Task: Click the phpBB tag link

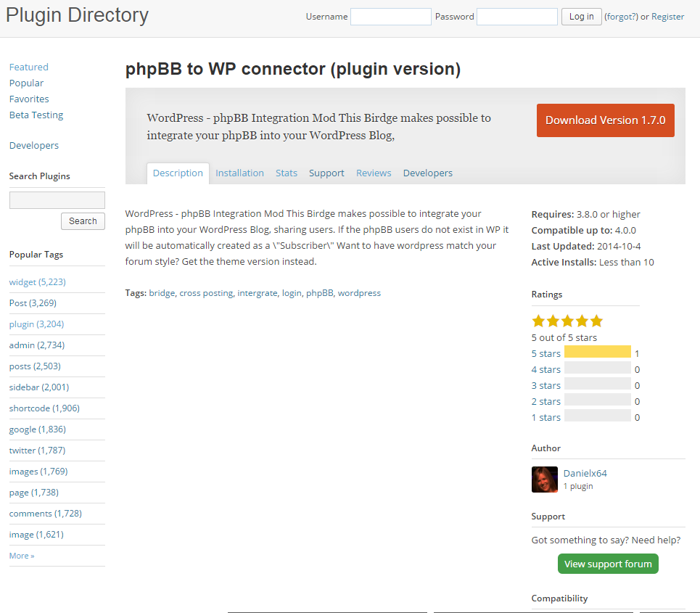Action: point(320,293)
